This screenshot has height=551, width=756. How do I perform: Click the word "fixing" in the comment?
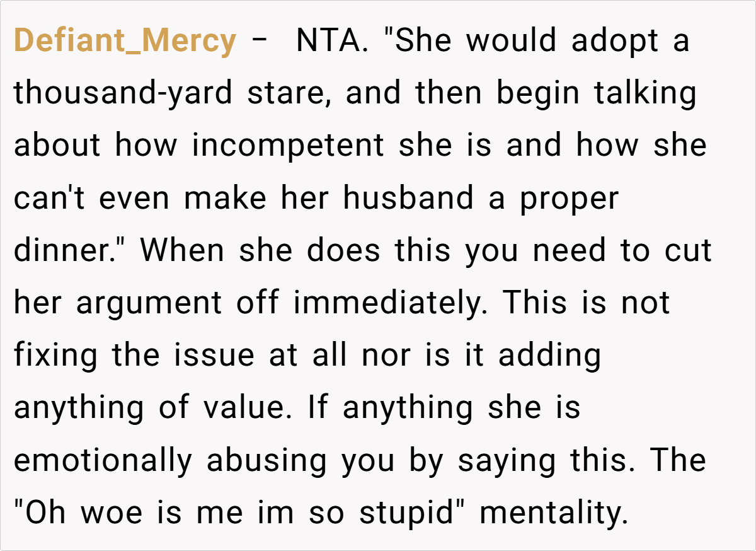point(55,356)
